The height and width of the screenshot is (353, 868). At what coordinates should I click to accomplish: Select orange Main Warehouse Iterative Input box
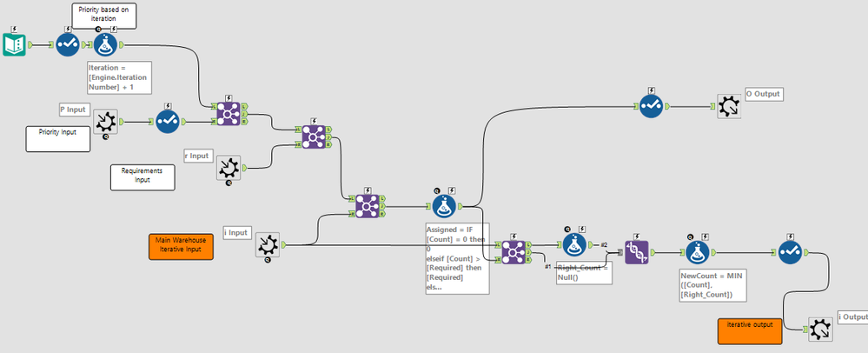[x=181, y=247]
